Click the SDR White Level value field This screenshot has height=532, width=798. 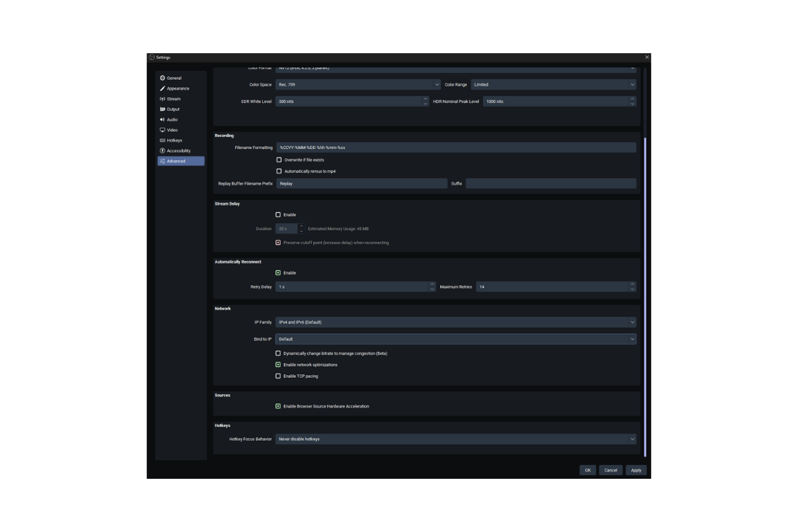pyautogui.click(x=348, y=101)
